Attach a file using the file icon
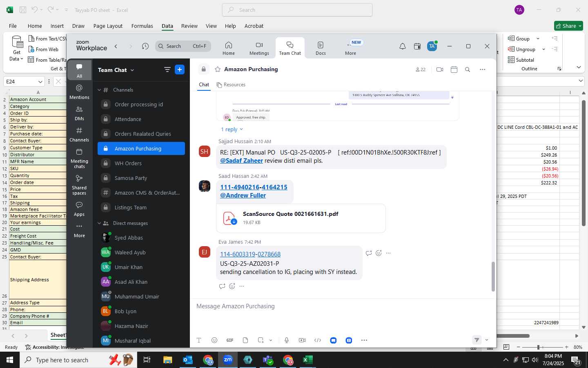The width and height of the screenshot is (588, 368). (245, 340)
